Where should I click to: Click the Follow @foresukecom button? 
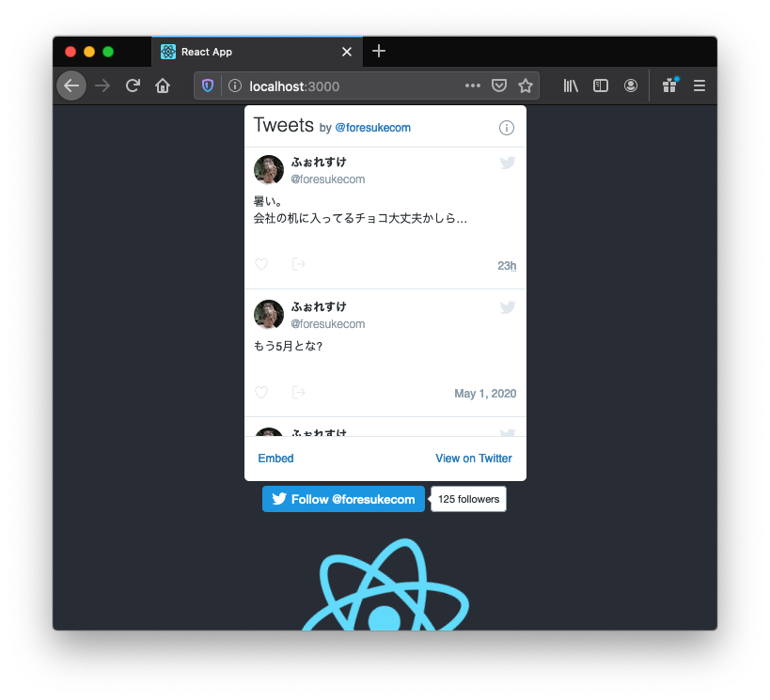tap(343, 499)
